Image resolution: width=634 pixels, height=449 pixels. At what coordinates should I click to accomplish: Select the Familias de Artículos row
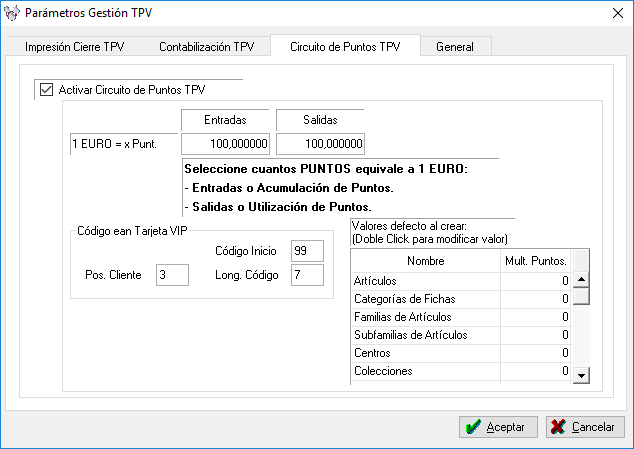[460, 317]
